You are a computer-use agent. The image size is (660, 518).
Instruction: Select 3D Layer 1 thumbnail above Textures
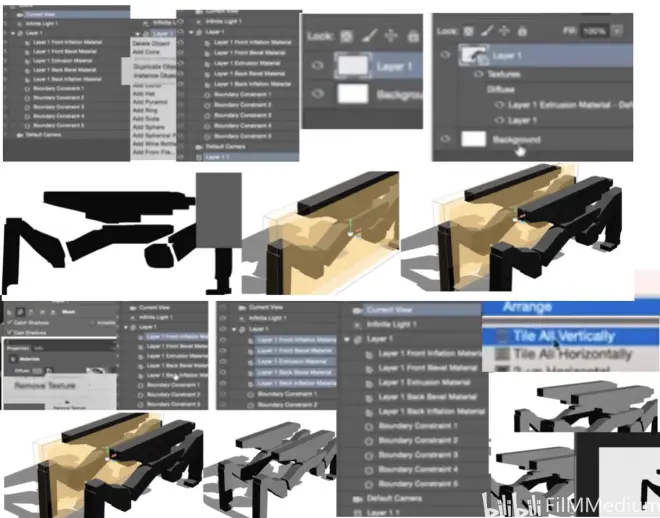(x=474, y=55)
